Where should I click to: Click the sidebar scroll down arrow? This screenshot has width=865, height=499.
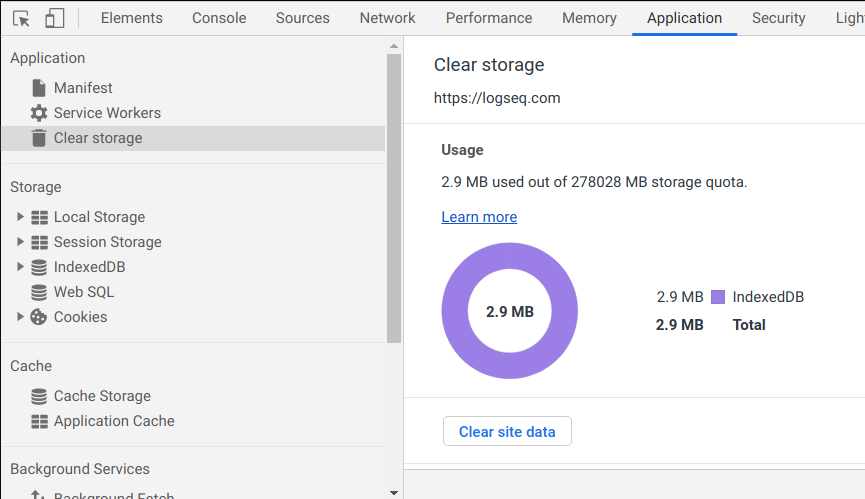394,491
